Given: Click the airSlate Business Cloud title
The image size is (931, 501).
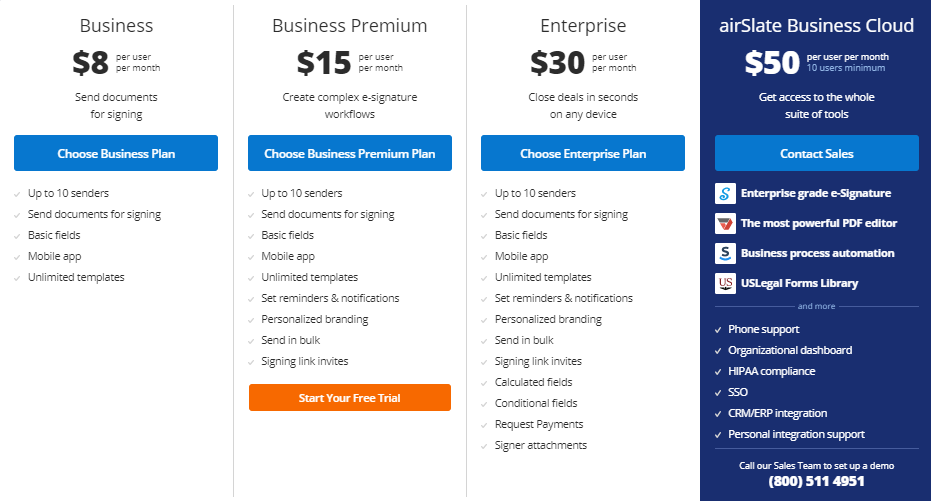Looking at the screenshot, I should [x=816, y=26].
